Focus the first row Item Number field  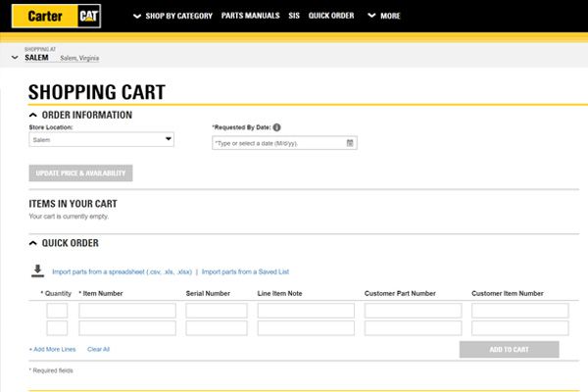126,310
